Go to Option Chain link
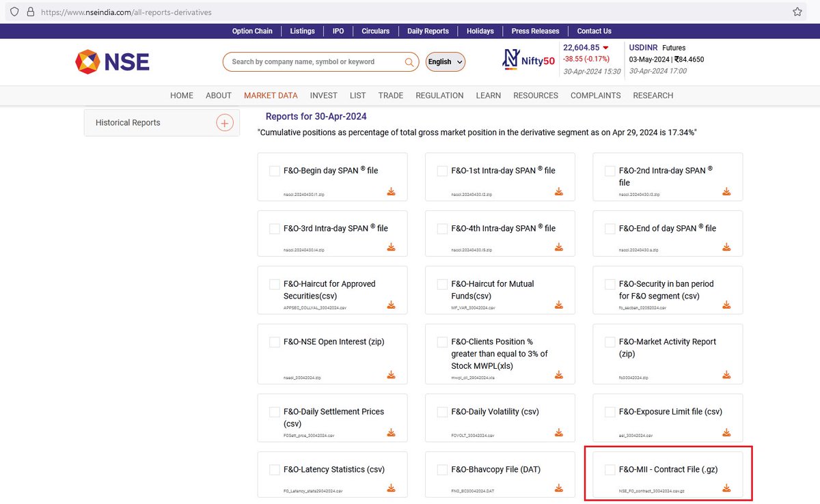 [x=252, y=31]
